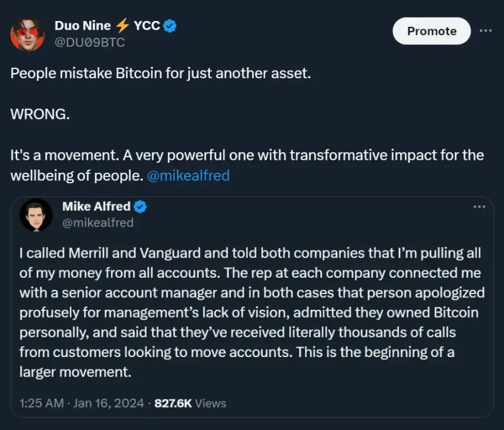Open the quoted tweet about Merrill and Vanguard

coord(251,312)
